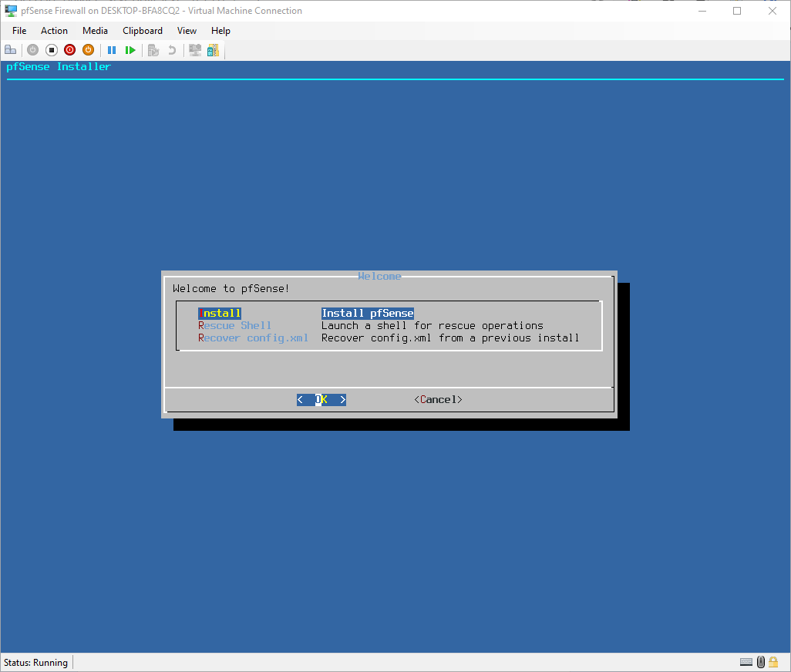Open the File menu
Viewport: 791px width, 672px height.
point(19,31)
